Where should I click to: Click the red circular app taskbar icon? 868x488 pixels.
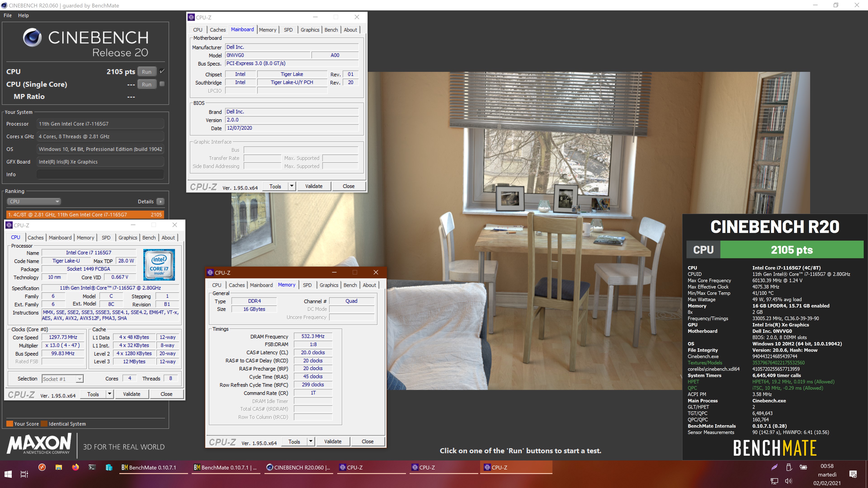(x=42, y=467)
